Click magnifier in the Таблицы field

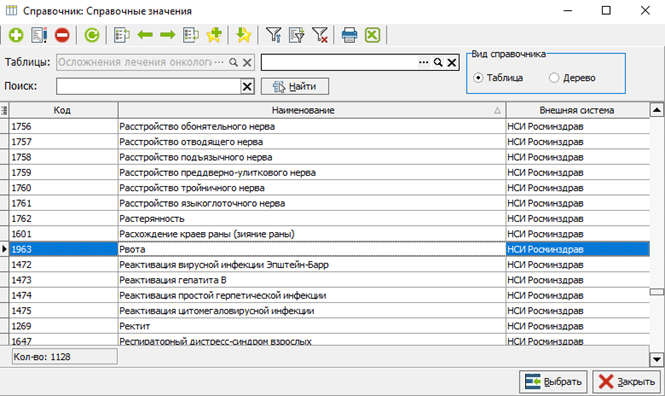(233, 62)
